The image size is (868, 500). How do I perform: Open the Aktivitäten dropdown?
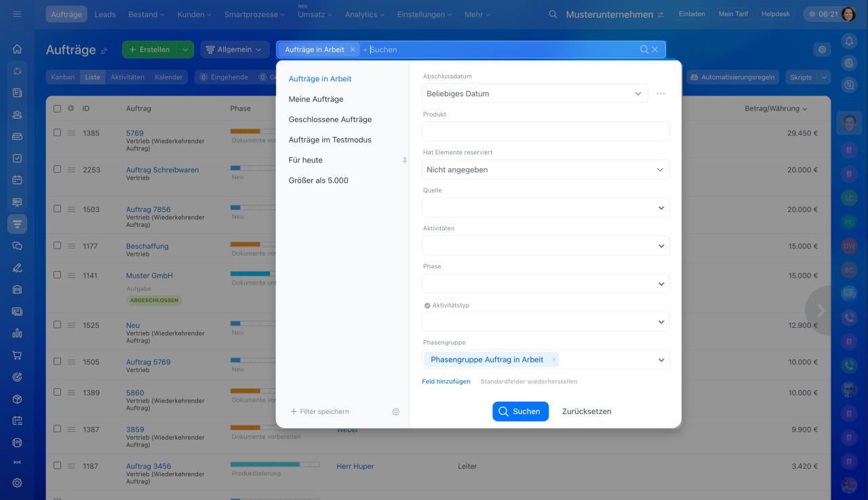(546, 245)
